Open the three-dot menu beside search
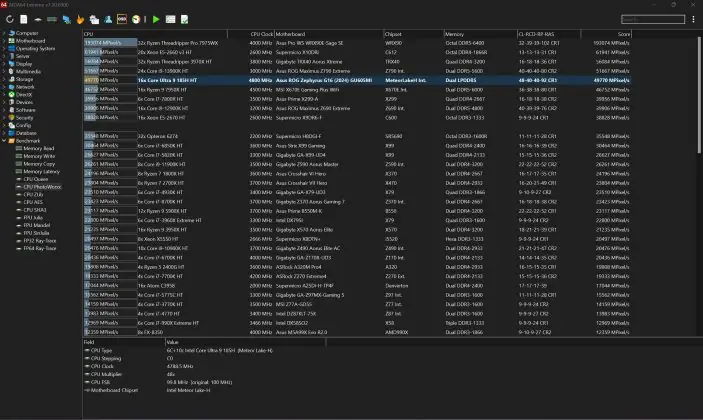Screen dimensions: 703x420 694,19
